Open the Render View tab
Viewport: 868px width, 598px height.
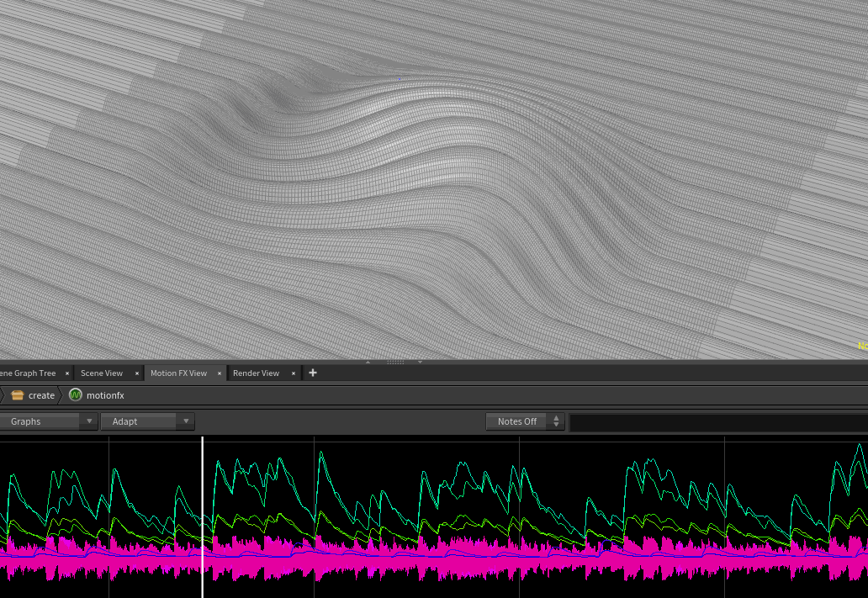[x=256, y=373]
